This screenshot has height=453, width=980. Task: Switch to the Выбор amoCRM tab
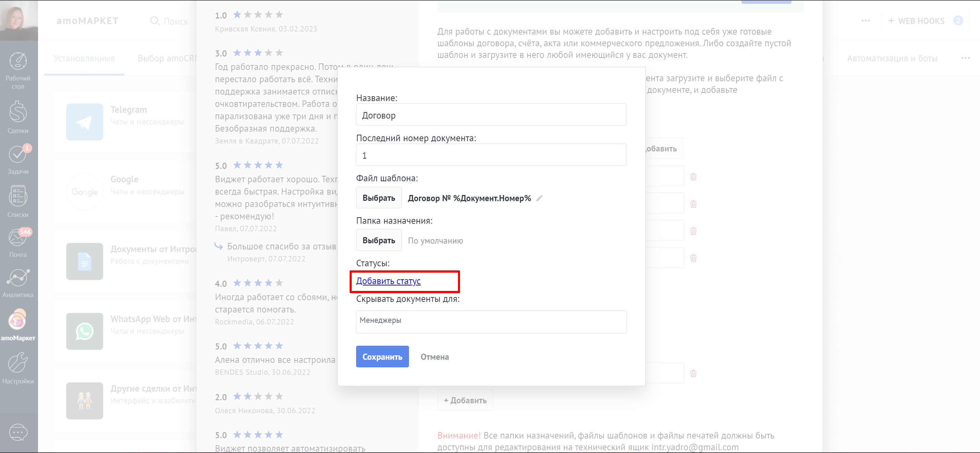[x=167, y=58]
